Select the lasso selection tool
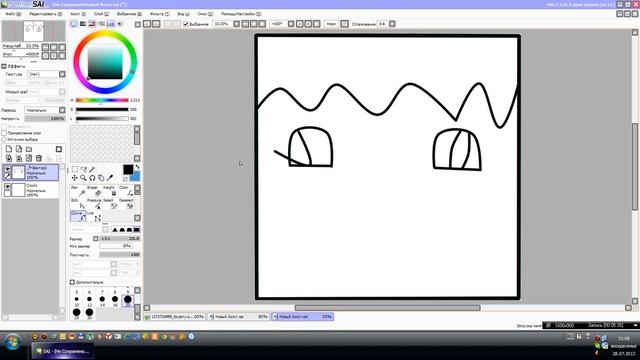Screen dimensions: 640x360 click(83, 169)
